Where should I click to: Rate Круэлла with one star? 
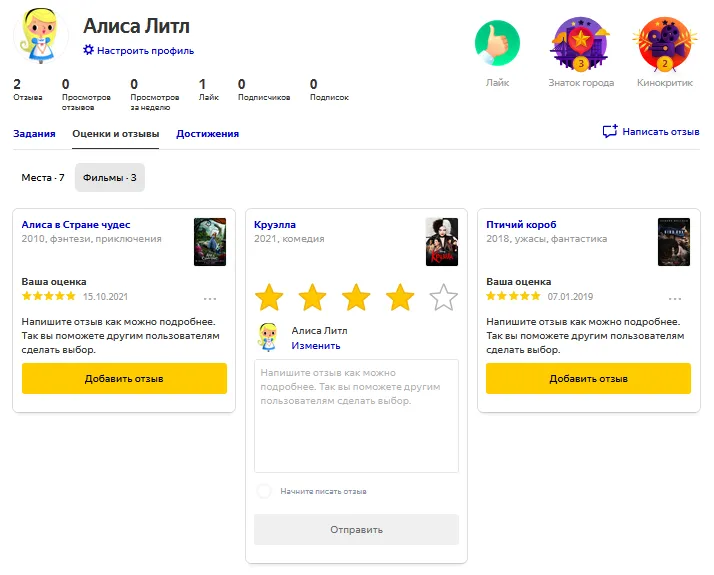[x=269, y=297]
